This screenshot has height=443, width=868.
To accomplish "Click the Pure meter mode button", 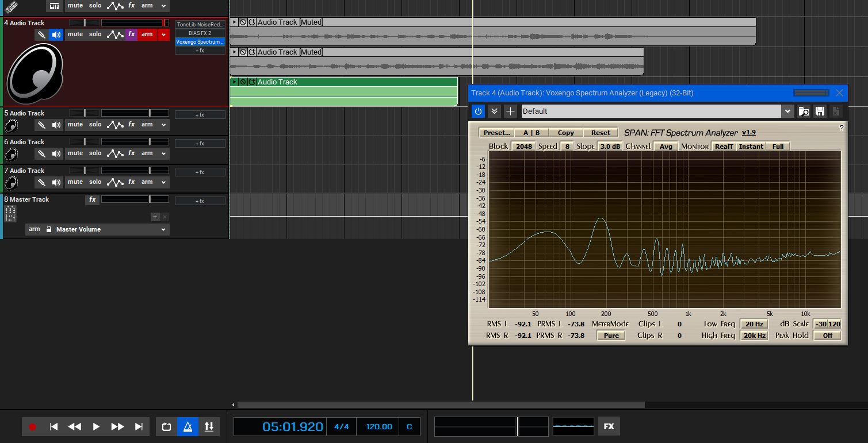I will click(x=611, y=336).
